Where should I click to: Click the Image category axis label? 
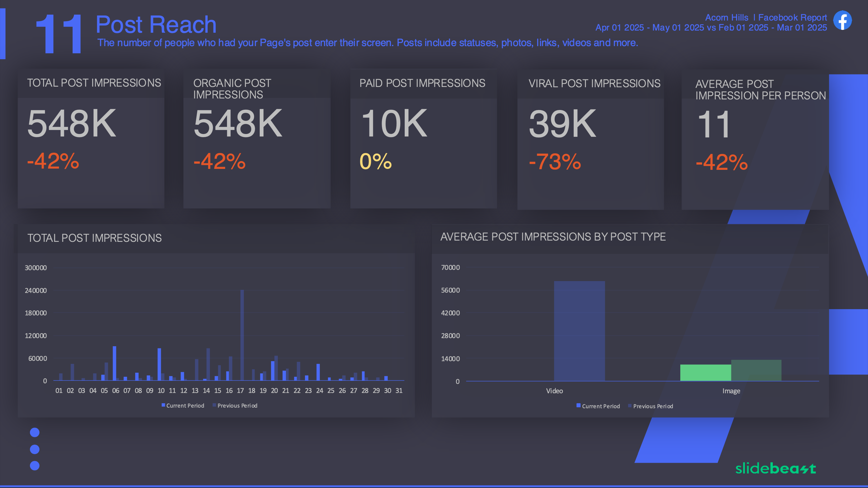click(x=731, y=391)
